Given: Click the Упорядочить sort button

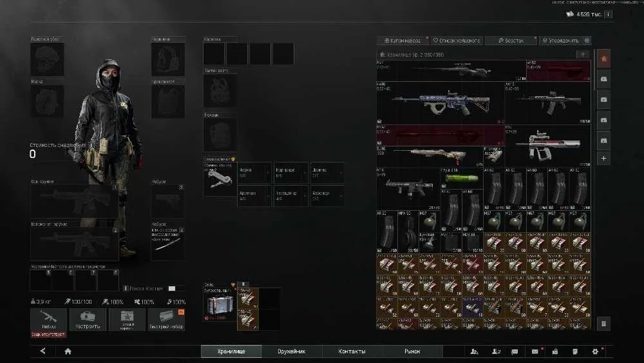Looking at the screenshot, I should click(565, 40).
